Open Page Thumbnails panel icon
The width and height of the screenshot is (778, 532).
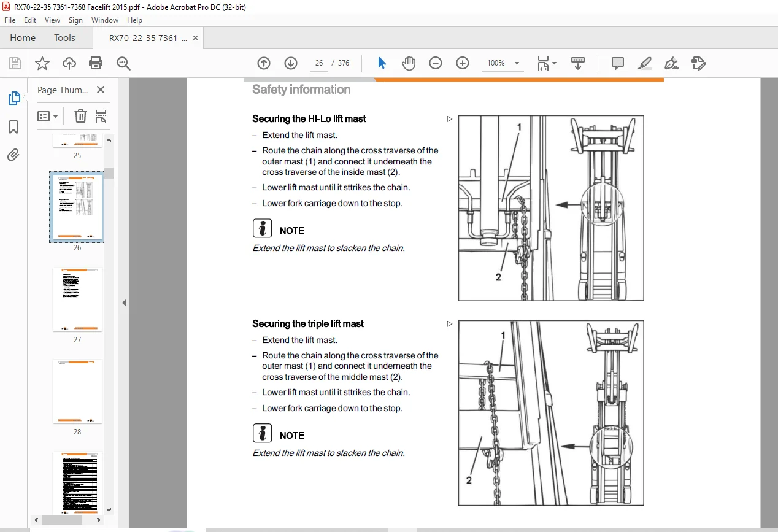(13, 98)
